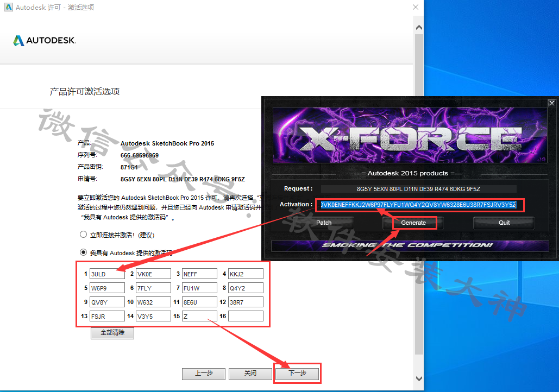Click activation code box 3 containing NEFF

coord(199,274)
